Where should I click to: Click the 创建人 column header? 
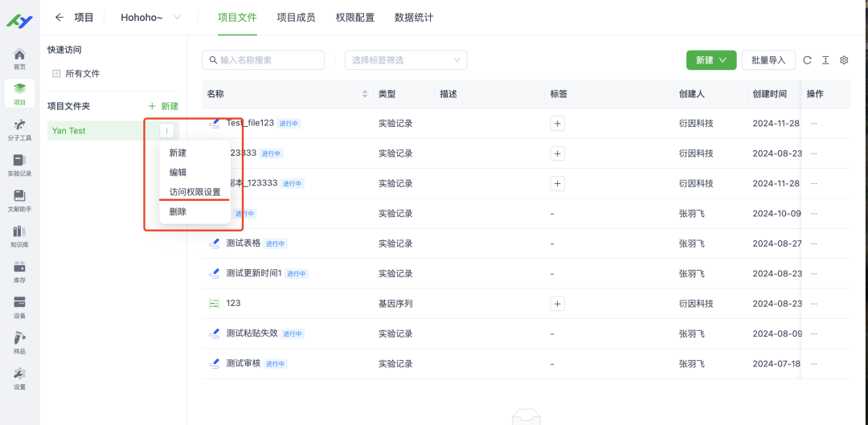coord(692,94)
